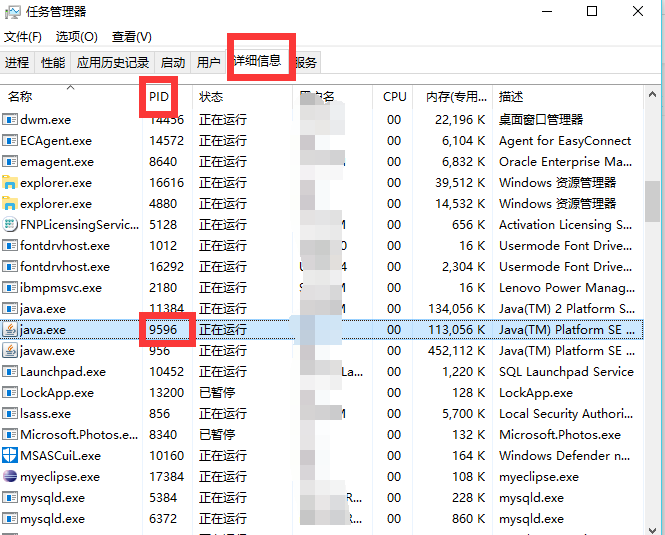Switch to the 应用历史记录 tab
665x535 pixels.
[x=113, y=63]
